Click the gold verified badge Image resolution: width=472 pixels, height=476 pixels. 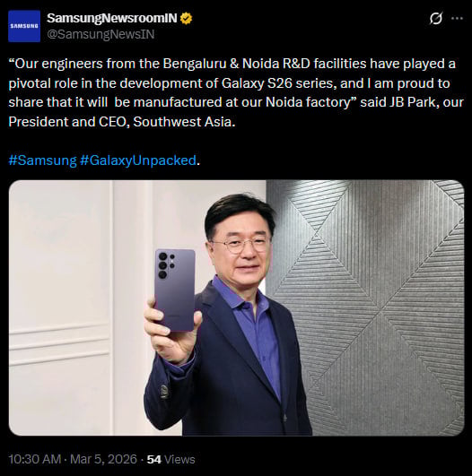click(186, 19)
